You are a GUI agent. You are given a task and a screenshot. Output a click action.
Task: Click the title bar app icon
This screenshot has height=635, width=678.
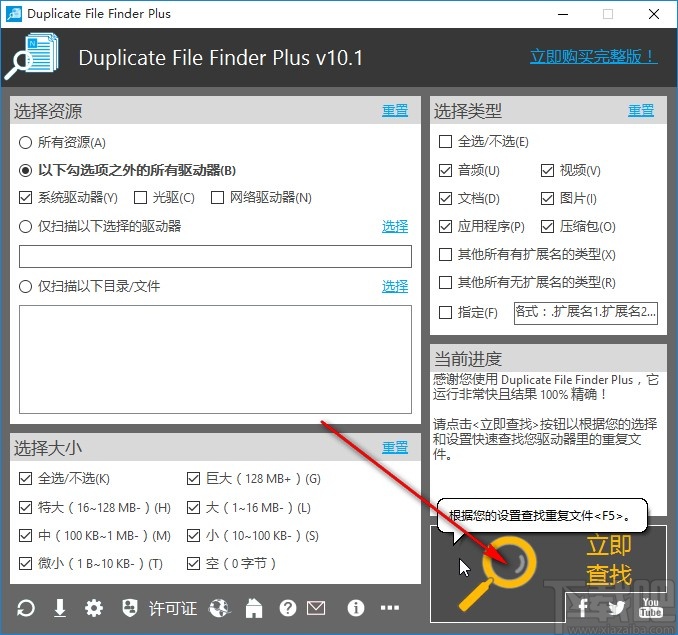(14, 14)
